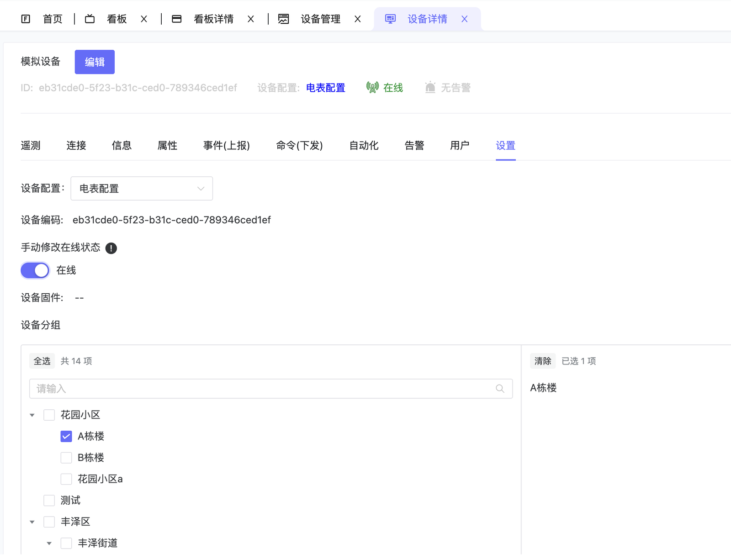
Task: Check the B栋楼 checkbox
Action: pyautogui.click(x=66, y=458)
